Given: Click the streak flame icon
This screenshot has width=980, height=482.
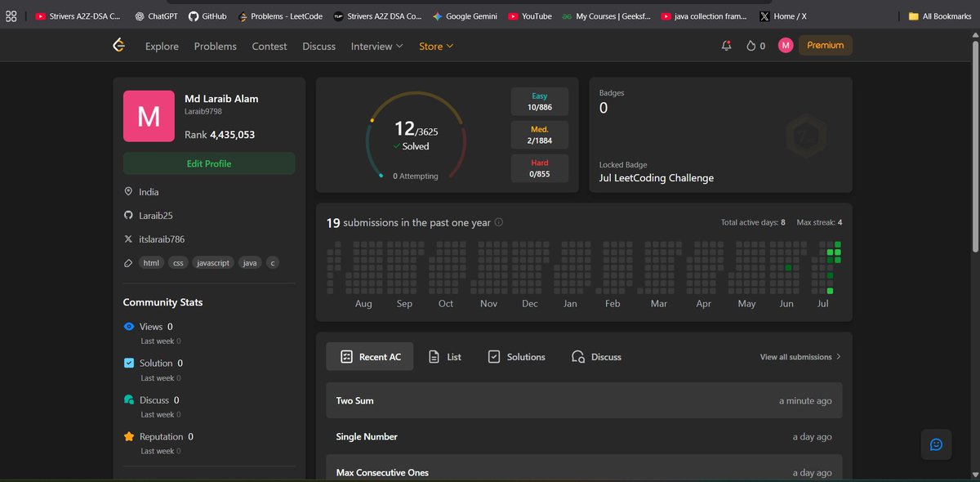Looking at the screenshot, I should (751, 46).
